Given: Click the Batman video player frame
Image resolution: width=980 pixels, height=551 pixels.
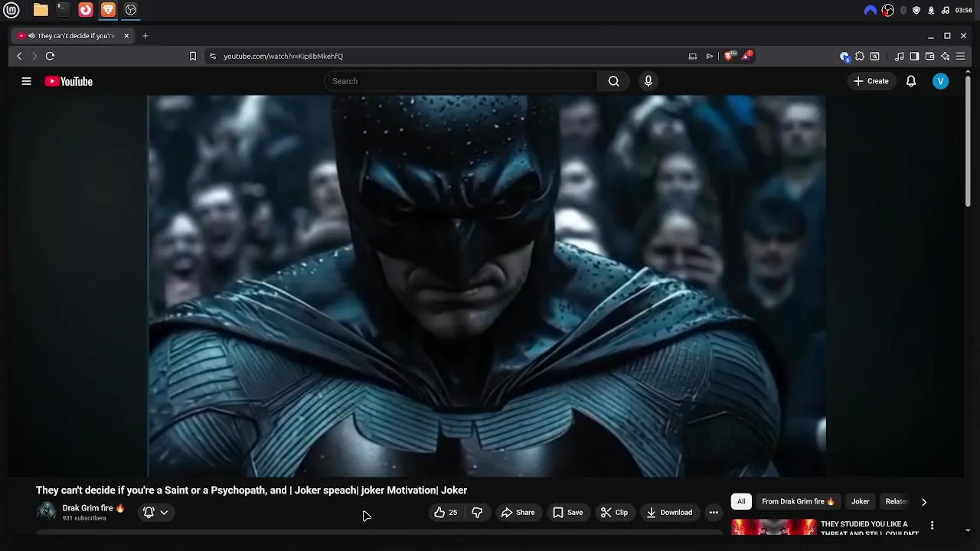Looking at the screenshot, I should coord(487,285).
